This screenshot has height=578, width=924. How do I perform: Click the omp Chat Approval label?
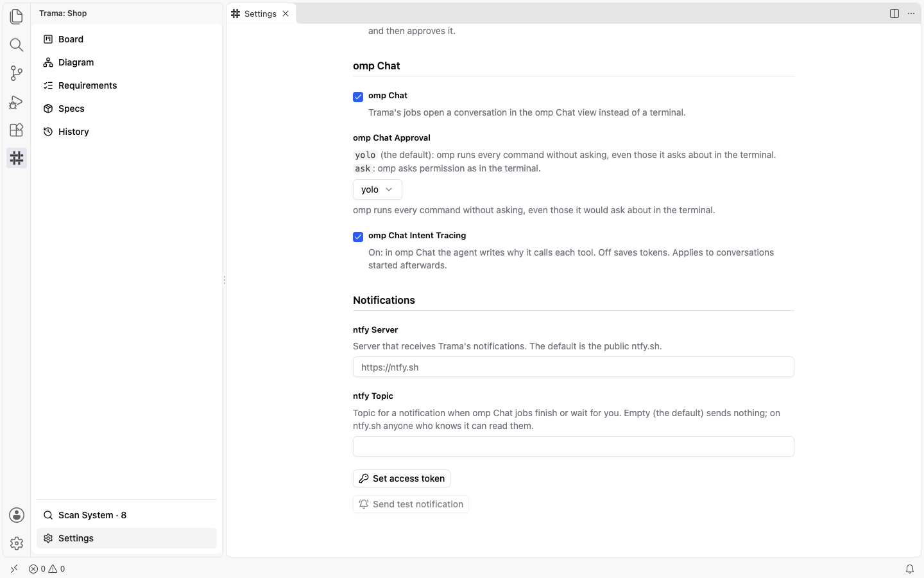(391, 138)
